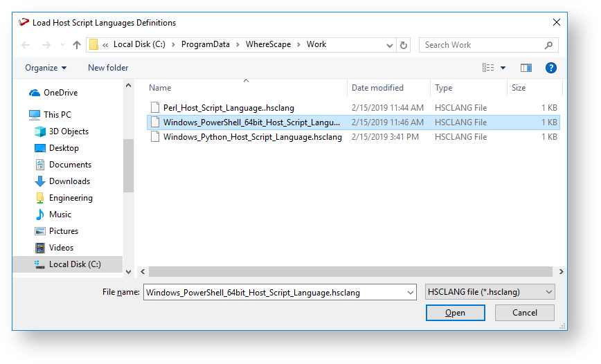Image resolution: width=601 pixels, height=364 pixels.
Task: Close the Load Host Script dialog
Action: click(557, 23)
